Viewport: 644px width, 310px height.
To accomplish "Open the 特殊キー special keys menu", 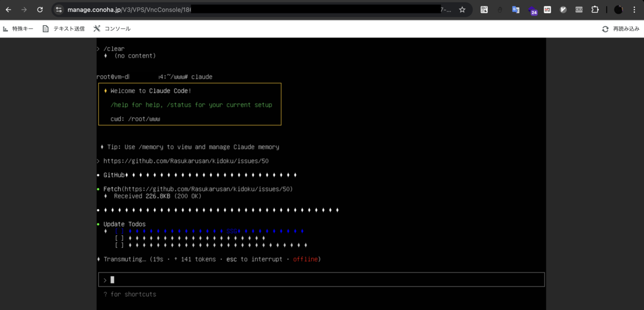I will pyautogui.click(x=23, y=28).
